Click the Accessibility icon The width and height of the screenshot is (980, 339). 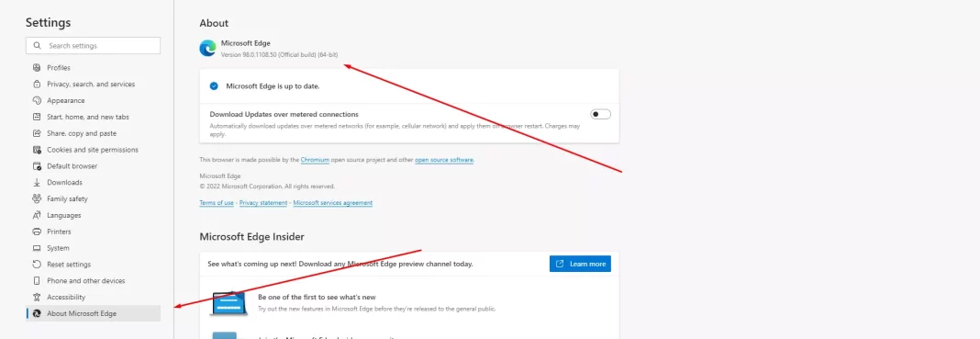tap(37, 297)
